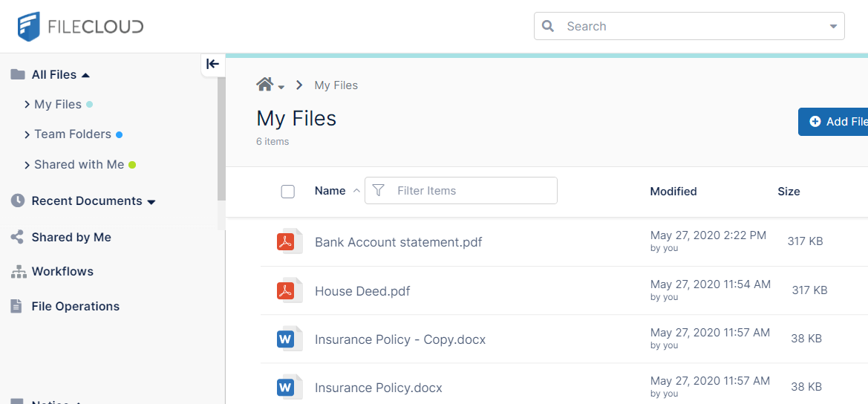Expand the My Files tree node
The width and height of the screenshot is (868, 404).
[x=27, y=105]
